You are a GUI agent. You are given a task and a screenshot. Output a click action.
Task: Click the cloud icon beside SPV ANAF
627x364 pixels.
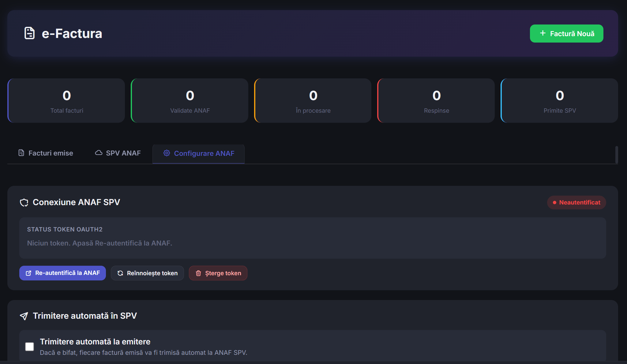(99, 152)
